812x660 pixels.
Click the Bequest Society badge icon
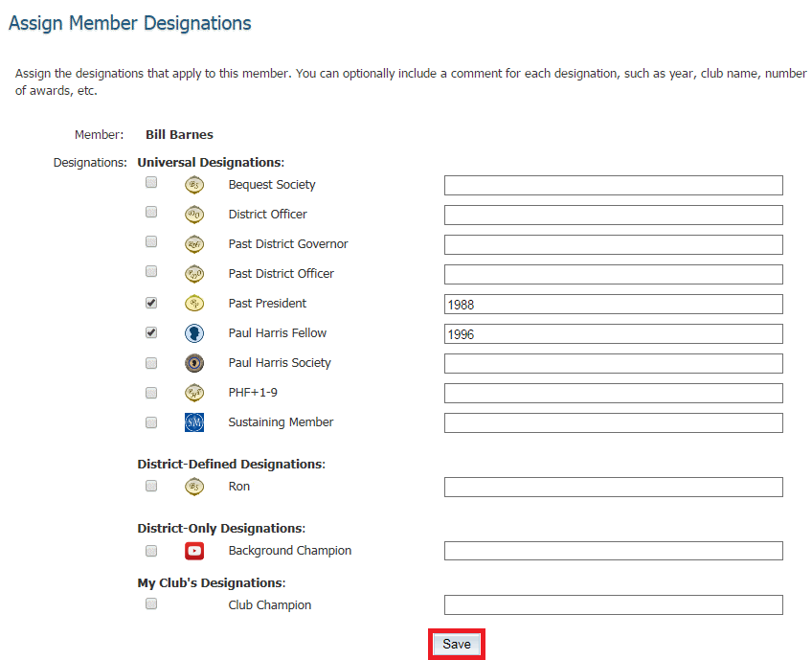(194, 185)
